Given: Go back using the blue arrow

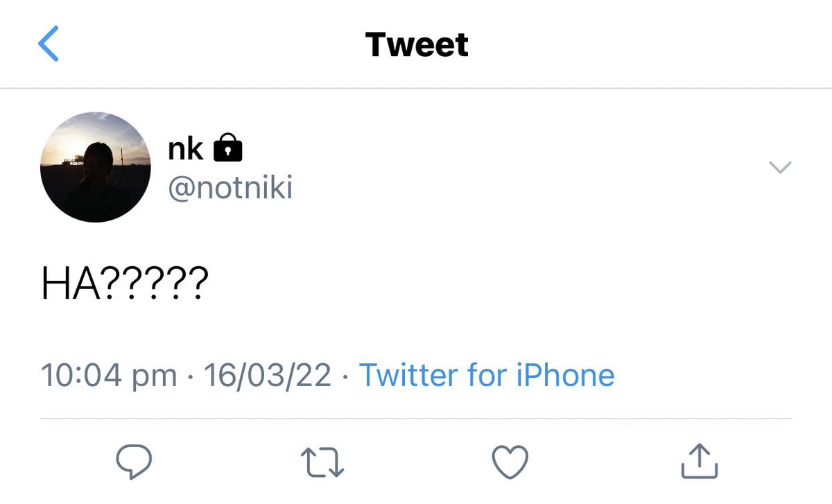Looking at the screenshot, I should tap(49, 44).
